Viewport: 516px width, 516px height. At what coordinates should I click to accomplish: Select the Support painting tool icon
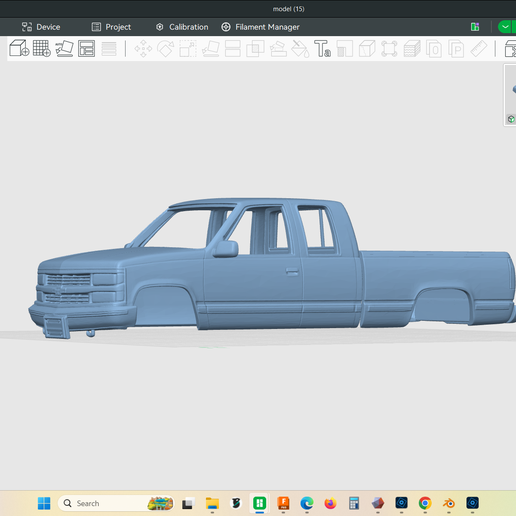point(278,49)
